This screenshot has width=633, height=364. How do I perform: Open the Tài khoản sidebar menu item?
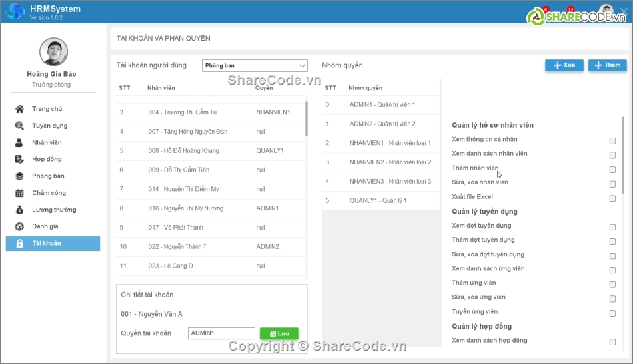pyautogui.click(x=53, y=244)
